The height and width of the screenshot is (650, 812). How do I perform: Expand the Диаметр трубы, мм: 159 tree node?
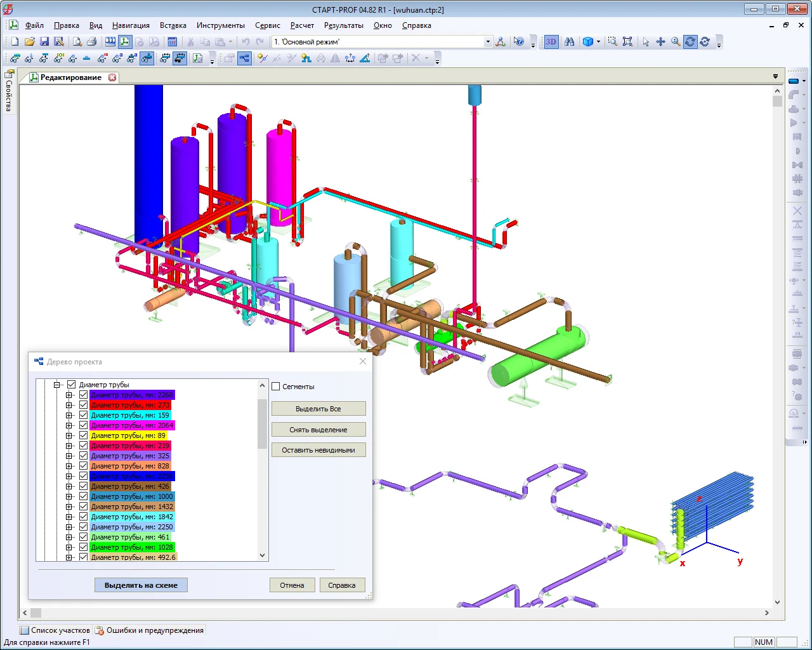[x=69, y=415]
